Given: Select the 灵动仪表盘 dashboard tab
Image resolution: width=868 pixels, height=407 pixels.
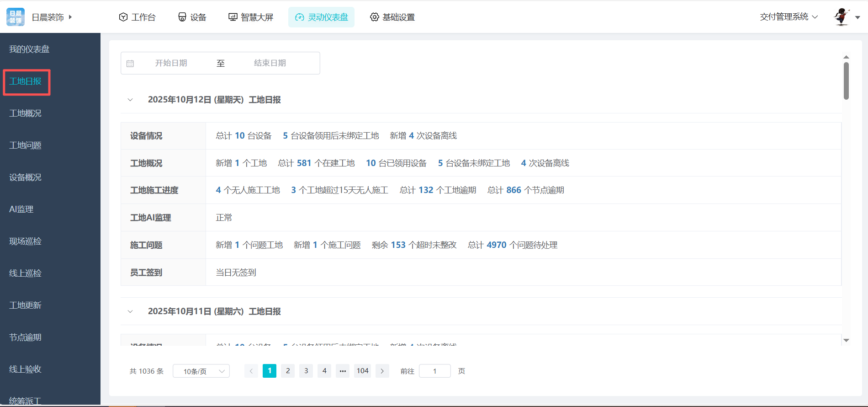Looking at the screenshot, I should coord(321,17).
